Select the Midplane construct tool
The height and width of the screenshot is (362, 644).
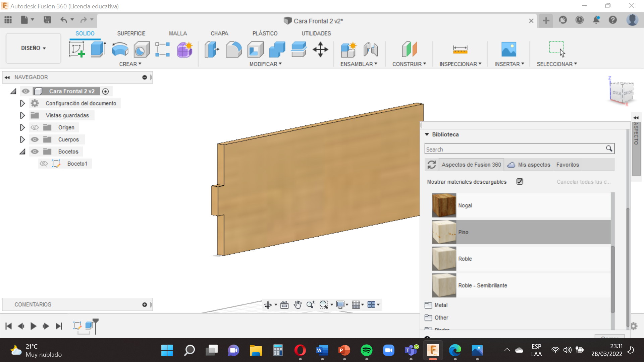pyautogui.click(x=409, y=49)
